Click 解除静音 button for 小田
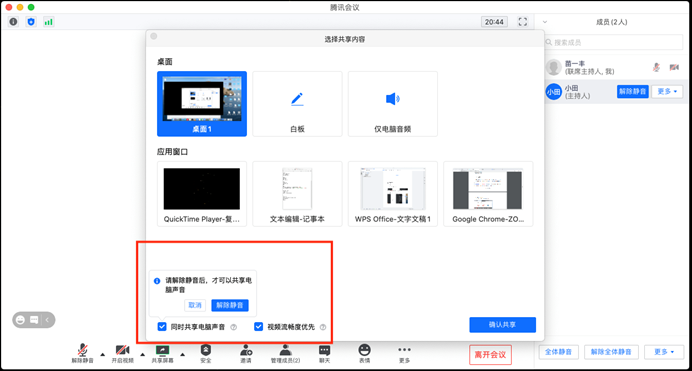Screen dimensions: 692x371 click(x=632, y=91)
